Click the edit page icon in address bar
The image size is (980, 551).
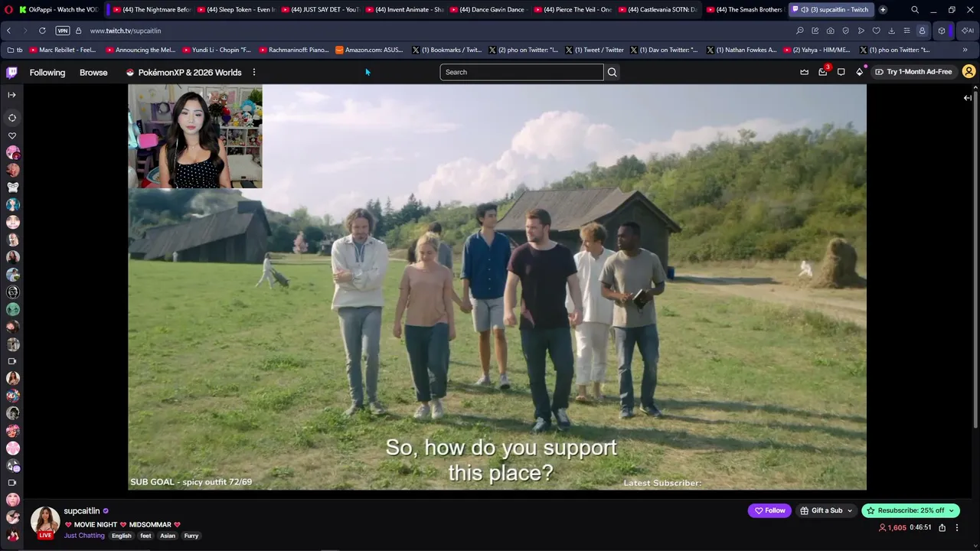pyautogui.click(x=815, y=31)
